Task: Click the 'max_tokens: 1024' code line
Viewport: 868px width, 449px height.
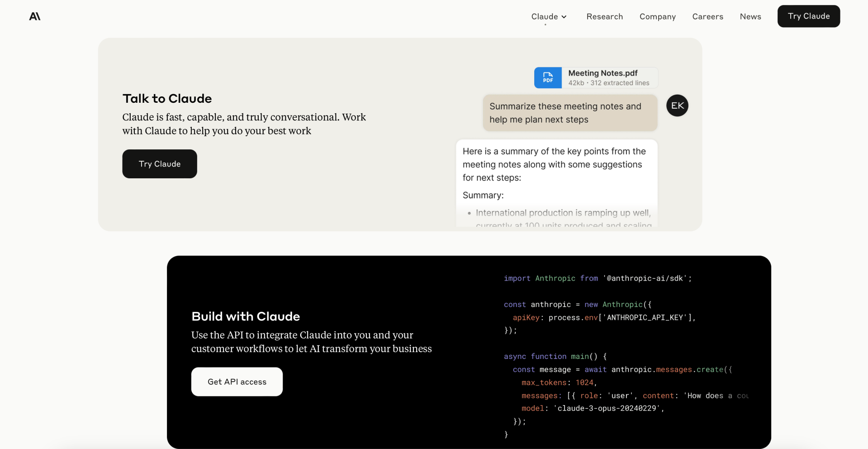Action: point(559,382)
